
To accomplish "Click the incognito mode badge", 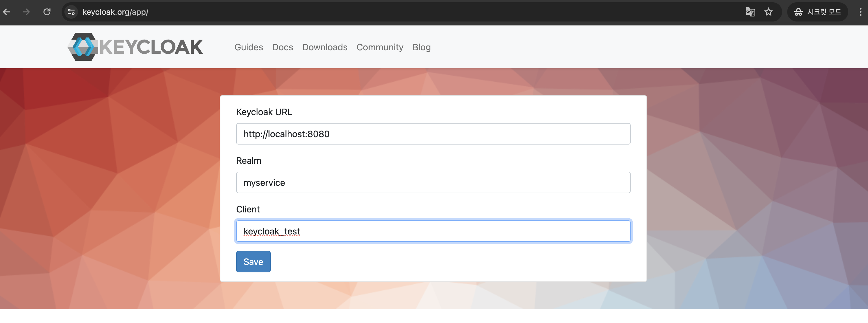I will tap(817, 12).
